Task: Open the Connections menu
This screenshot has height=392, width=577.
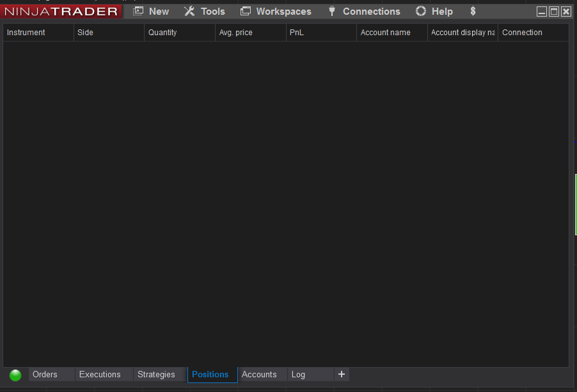Action: pyautogui.click(x=371, y=12)
